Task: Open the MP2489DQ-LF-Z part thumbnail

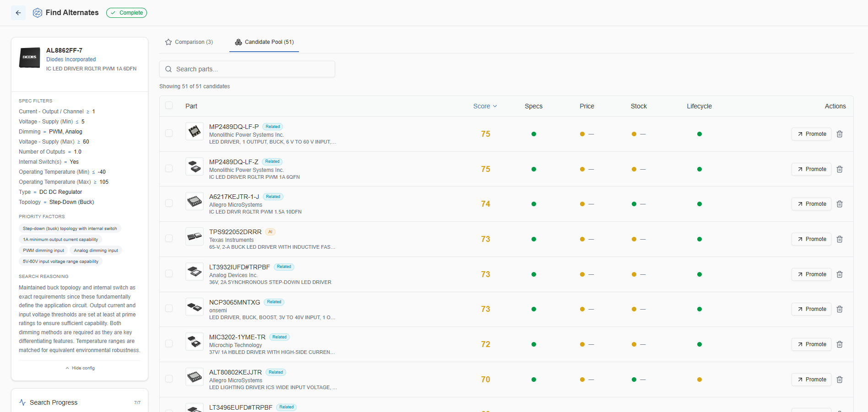Action: tap(195, 166)
